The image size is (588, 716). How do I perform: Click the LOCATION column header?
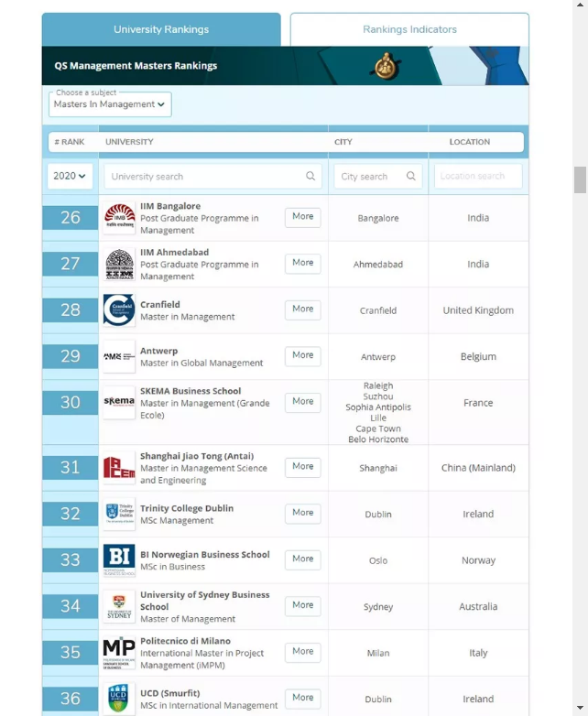[470, 142]
